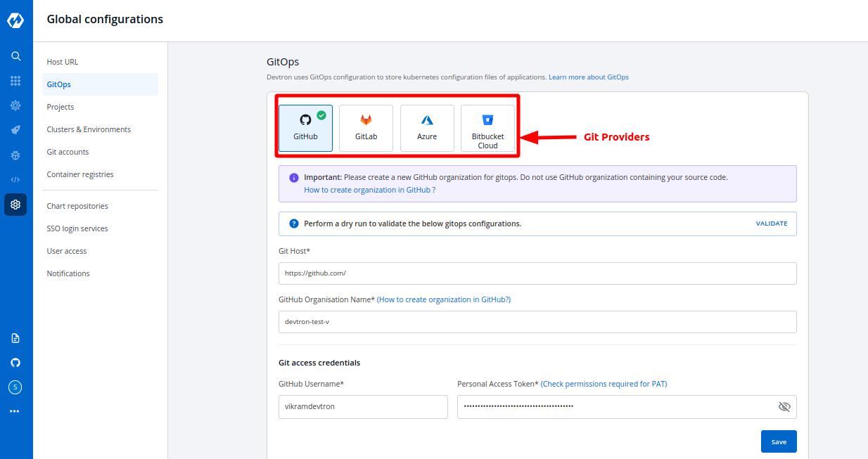The image size is (868, 459).
Task: Click the Devtron logo icon
Action: point(15,20)
